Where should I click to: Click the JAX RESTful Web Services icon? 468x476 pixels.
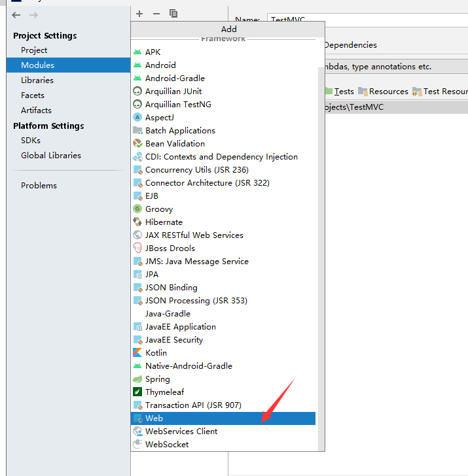coord(137,235)
